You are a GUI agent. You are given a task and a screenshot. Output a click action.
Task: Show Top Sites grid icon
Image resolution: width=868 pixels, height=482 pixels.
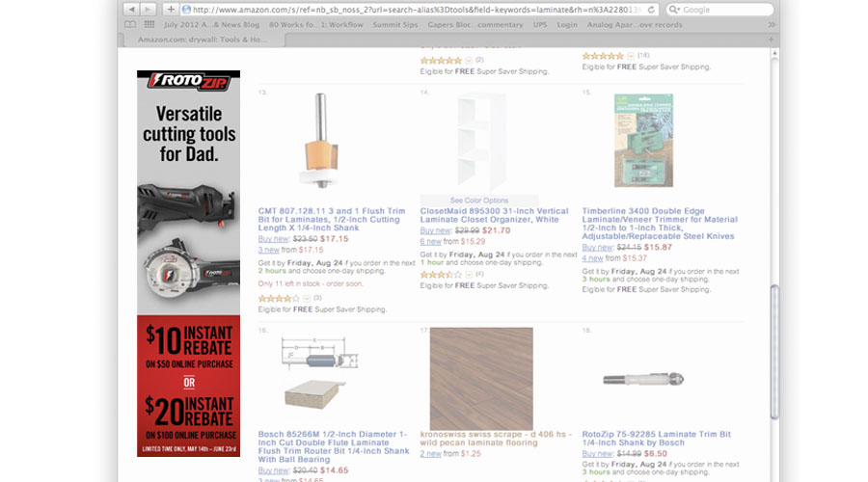click(x=149, y=25)
